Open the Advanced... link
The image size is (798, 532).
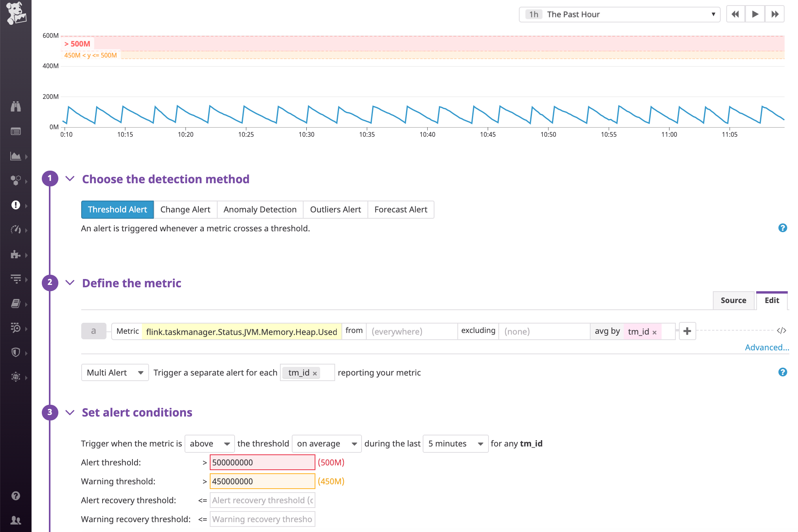coord(766,347)
